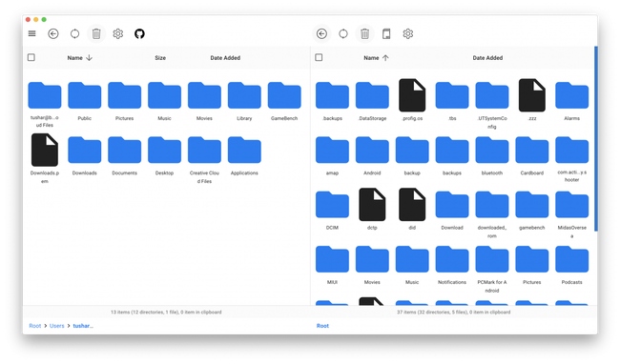Click the trash icon in right pane toolbar
This screenshot has height=364, width=620.
click(x=365, y=33)
